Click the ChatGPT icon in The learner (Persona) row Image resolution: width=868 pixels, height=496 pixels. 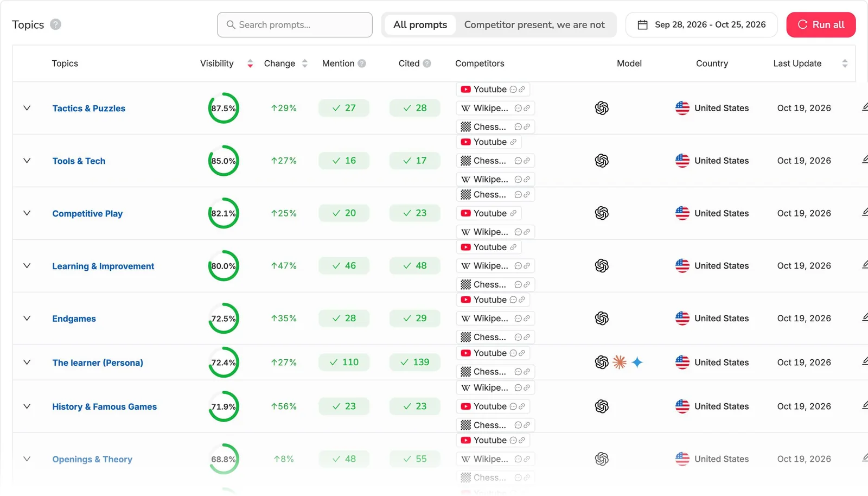(602, 362)
